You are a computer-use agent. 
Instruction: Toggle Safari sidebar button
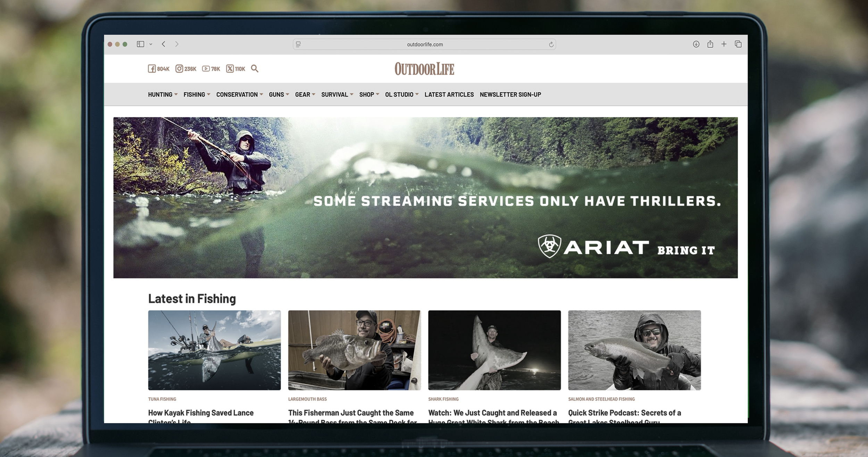click(x=140, y=44)
